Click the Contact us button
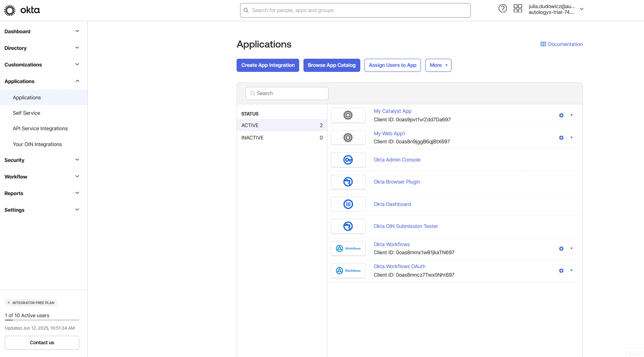Image resolution: width=644 pixels, height=357 pixels. pos(42,343)
